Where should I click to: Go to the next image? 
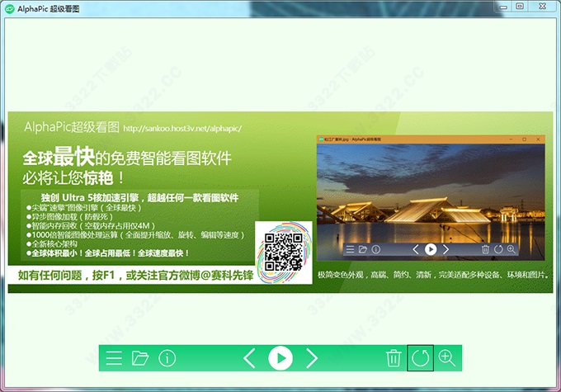click(x=312, y=357)
